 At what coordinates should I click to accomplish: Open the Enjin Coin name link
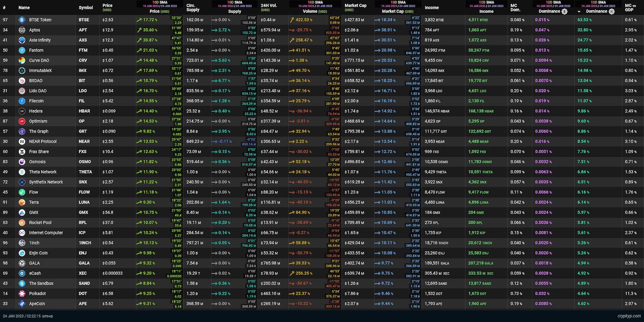coord(38,253)
